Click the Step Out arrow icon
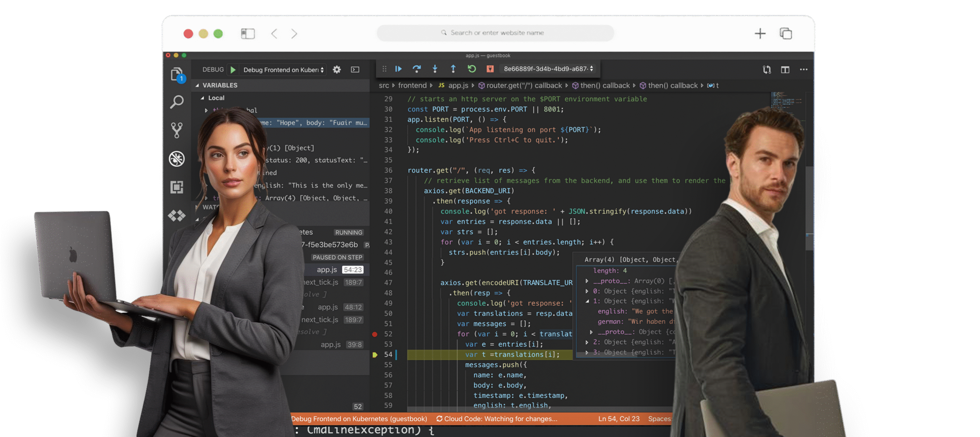Screen dimensions: 980x437 pyautogui.click(x=453, y=69)
